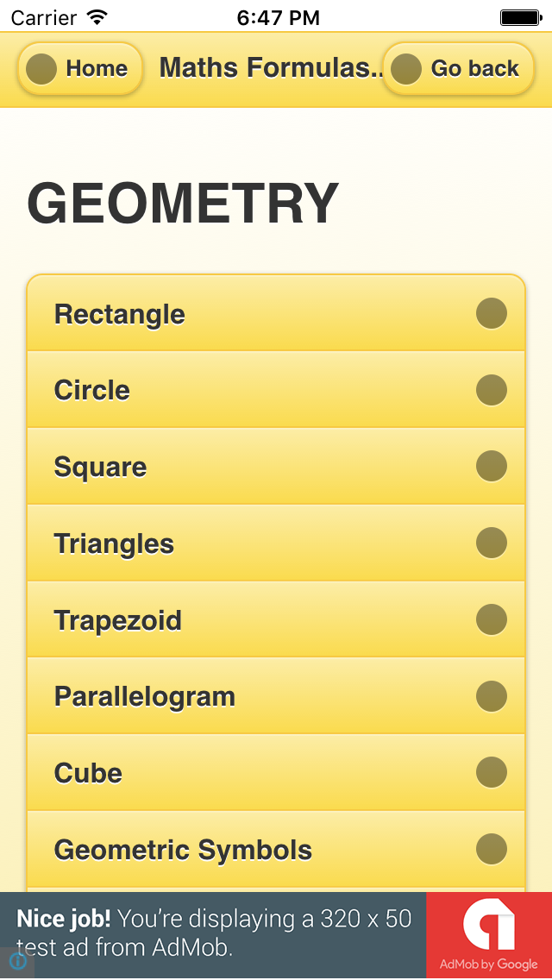The width and height of the screenshot is (552, 980).
Task: Click the round icon beside Parallelogram
Action: coord(492,695)
